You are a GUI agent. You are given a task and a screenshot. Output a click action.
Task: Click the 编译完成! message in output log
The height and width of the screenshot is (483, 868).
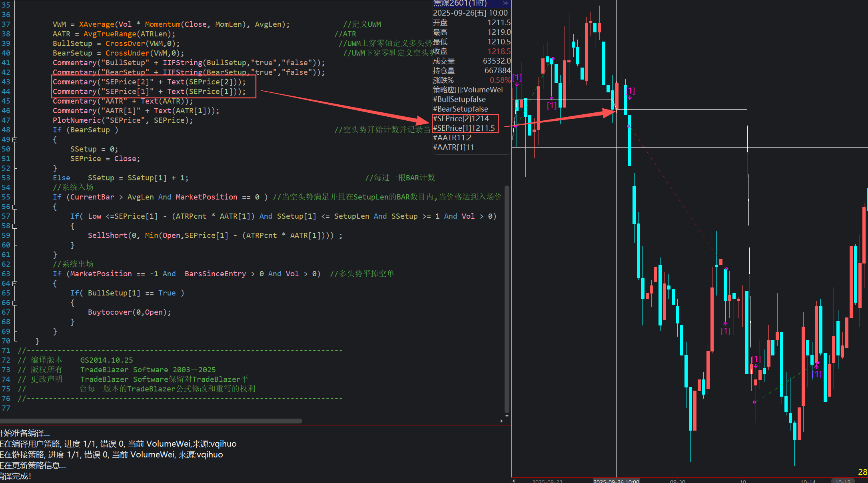tap(16, 476)
